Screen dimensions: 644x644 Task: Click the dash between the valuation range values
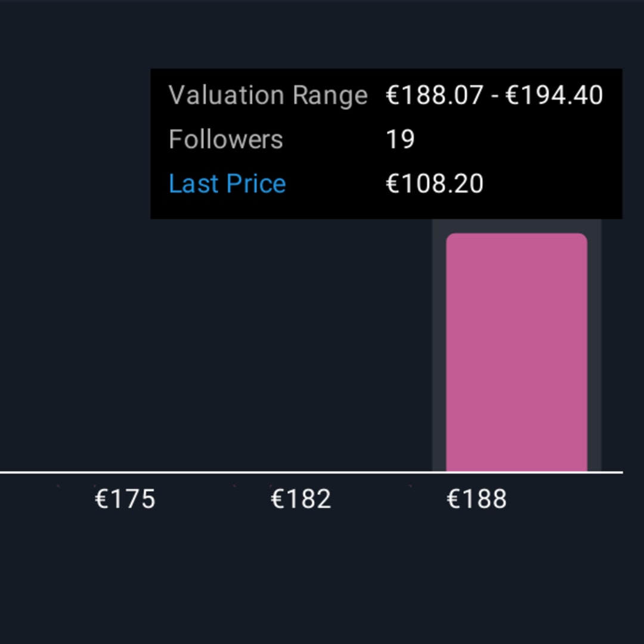pos(494,95)
